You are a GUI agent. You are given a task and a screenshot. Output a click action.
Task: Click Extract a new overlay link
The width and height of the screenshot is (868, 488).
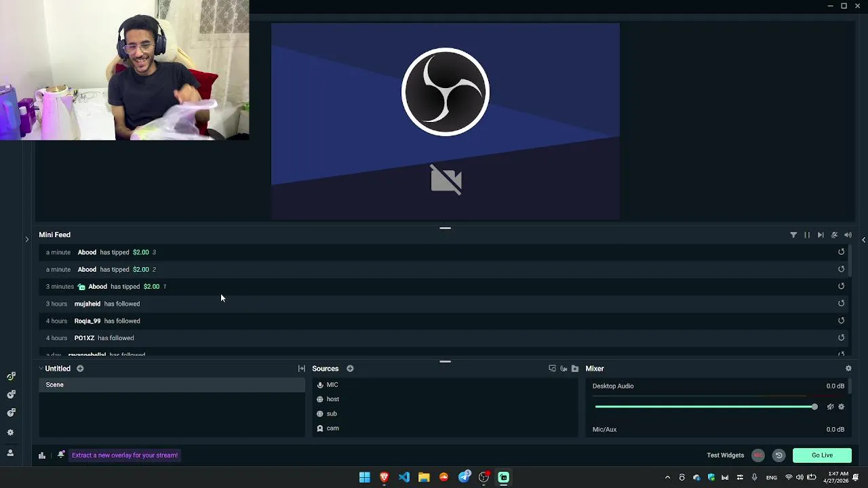point(125,455)
